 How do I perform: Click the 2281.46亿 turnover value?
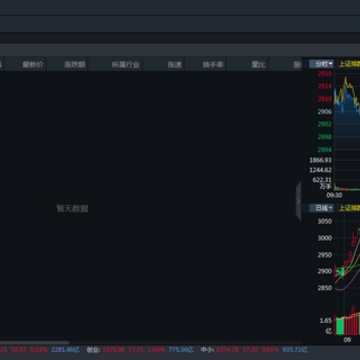[64, 350]
